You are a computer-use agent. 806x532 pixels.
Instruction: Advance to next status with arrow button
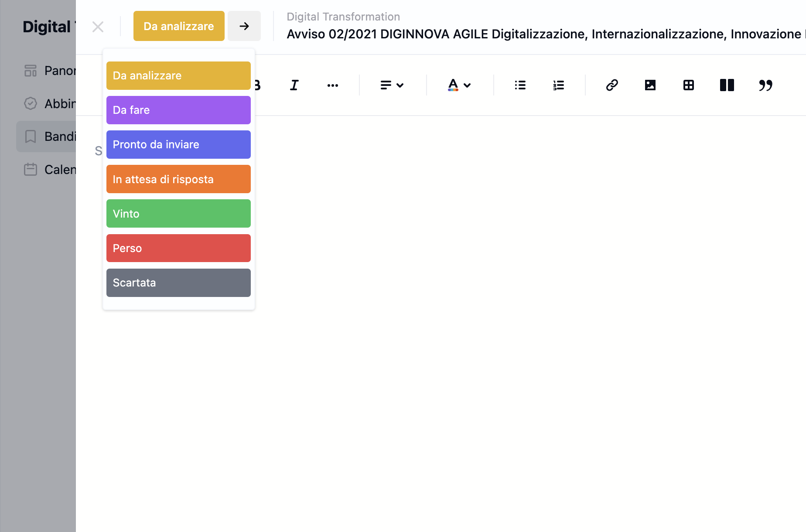point(244,26)
